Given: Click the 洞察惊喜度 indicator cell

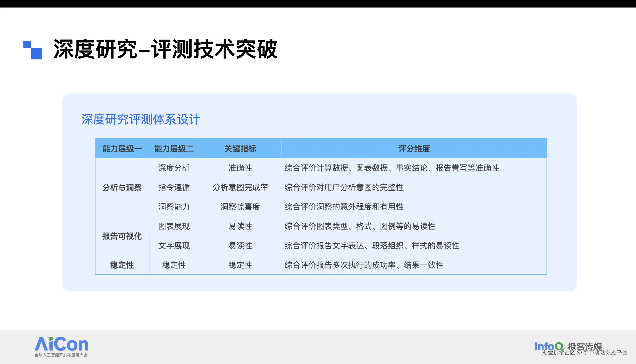Looking at the screenshot, I should tap(240, 207).
